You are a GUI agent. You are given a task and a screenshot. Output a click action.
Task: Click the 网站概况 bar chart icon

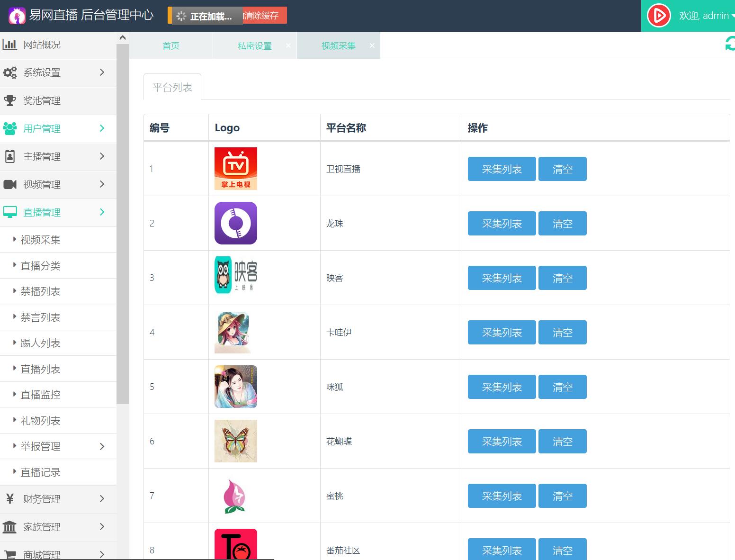tap(9, 45)
